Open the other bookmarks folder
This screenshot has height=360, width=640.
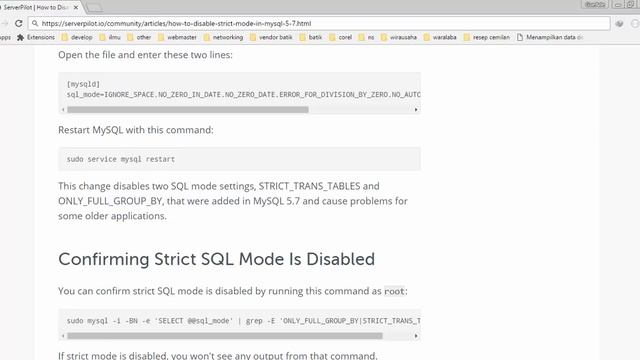(x=139, y=37)
